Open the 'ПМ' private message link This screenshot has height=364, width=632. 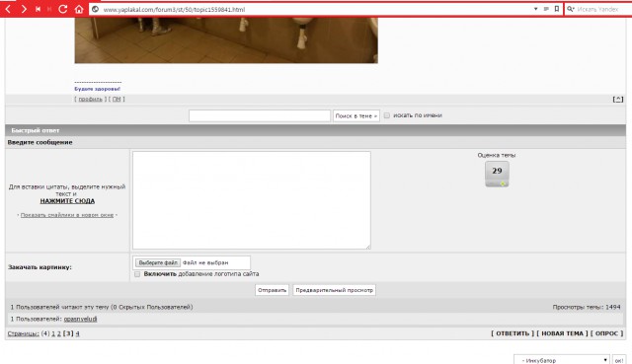(117, 99)
